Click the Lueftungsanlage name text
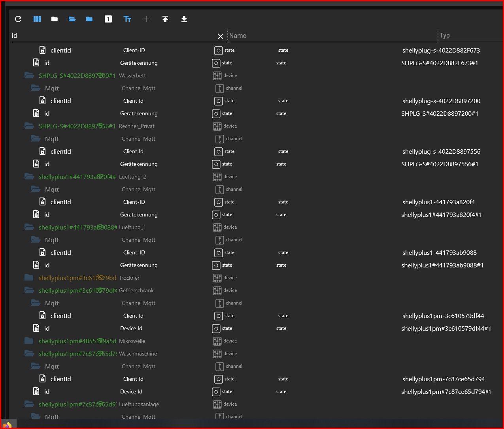504x429 pixels. pyautogui.click(x=139, y=404)
